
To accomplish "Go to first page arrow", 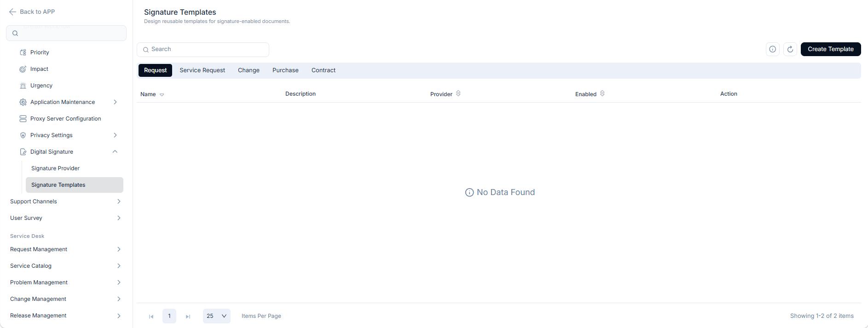I will (151, 316).
